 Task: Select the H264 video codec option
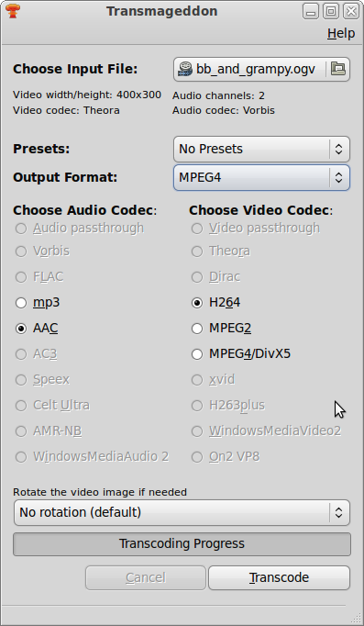(215, 303)
